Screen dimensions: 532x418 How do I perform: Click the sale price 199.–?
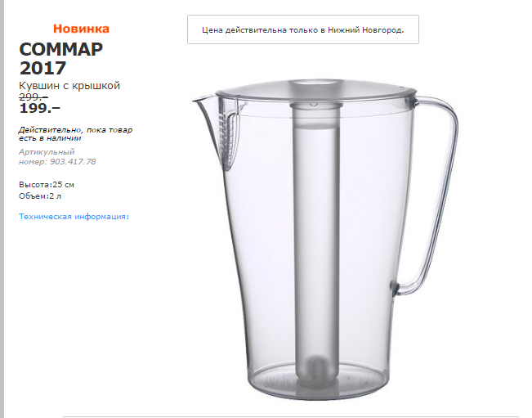point(40,108)
